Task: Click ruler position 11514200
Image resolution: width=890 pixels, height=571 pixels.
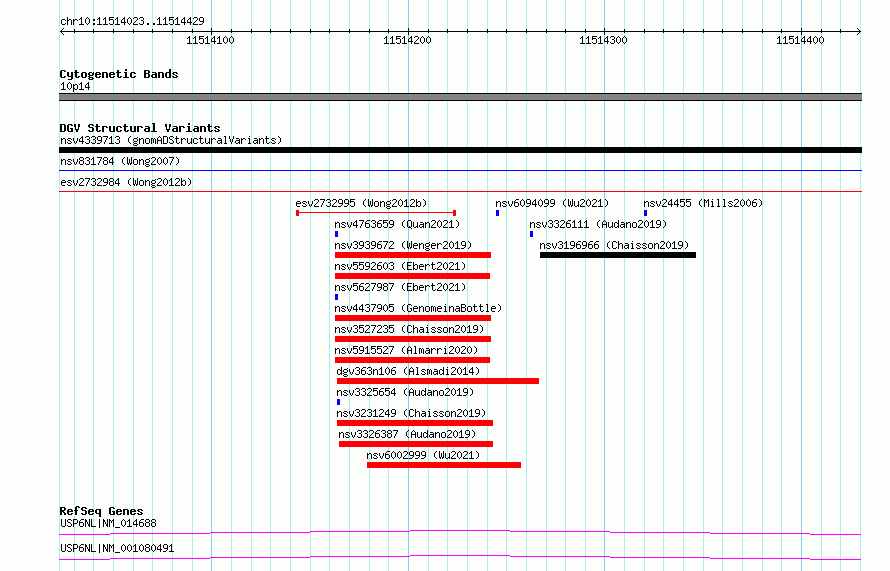Action: click(x=407, y=40)
